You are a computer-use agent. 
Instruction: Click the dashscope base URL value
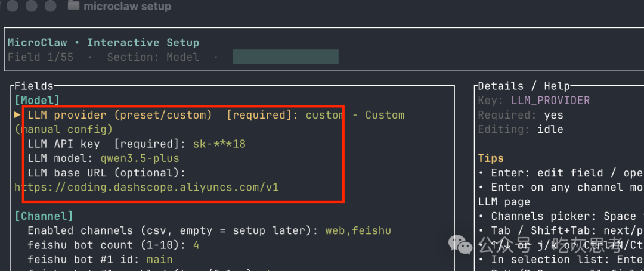click(146, 187)
